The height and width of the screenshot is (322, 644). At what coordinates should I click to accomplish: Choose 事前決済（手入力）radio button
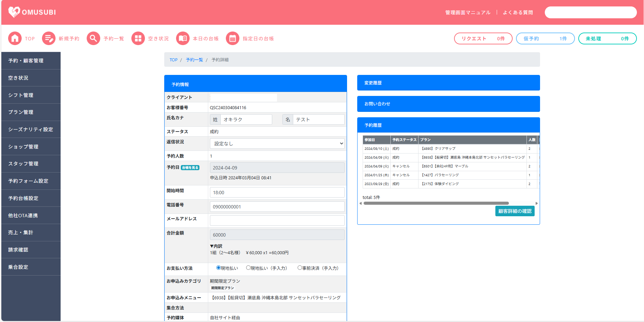coord(300,268)
